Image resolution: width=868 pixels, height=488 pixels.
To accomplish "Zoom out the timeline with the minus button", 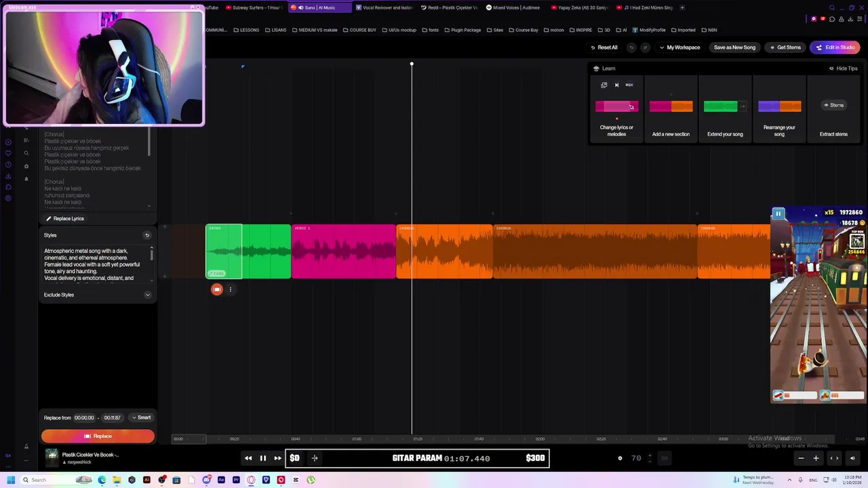I will [801, 458].
